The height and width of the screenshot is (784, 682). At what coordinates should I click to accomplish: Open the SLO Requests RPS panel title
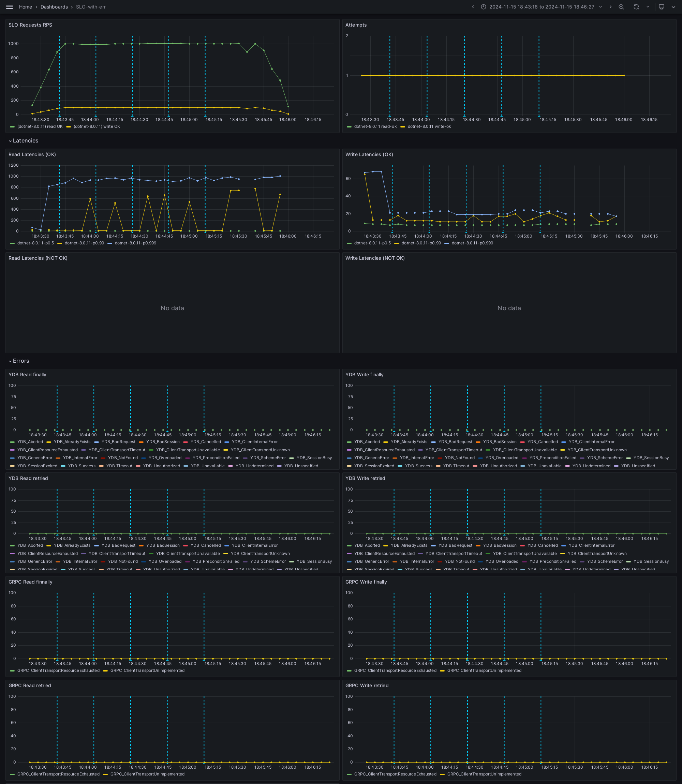30,25
